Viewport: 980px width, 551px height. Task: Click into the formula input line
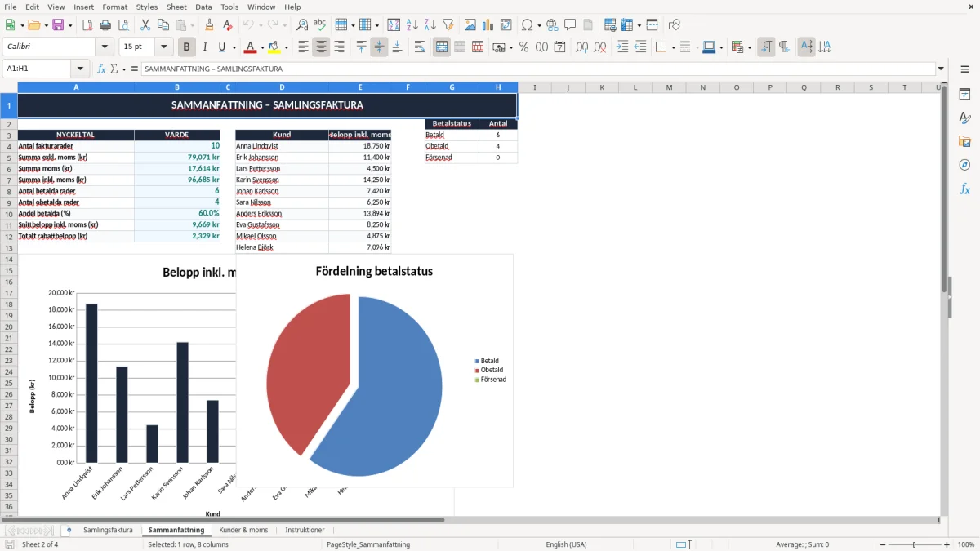click(539, 69)
